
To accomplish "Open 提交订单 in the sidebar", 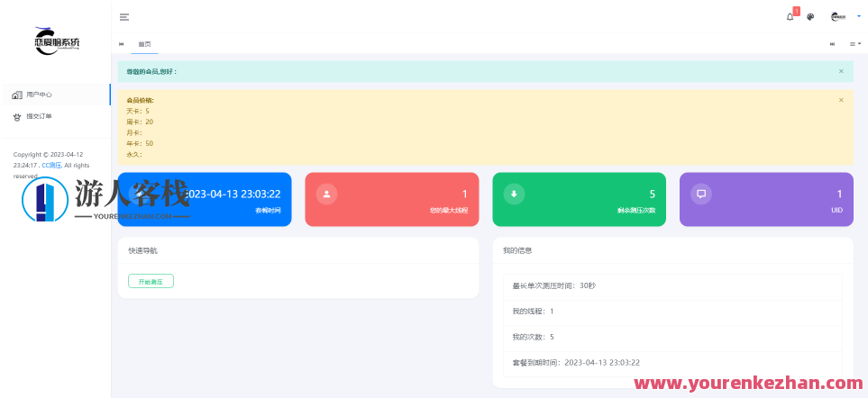I will coord(39,116).
